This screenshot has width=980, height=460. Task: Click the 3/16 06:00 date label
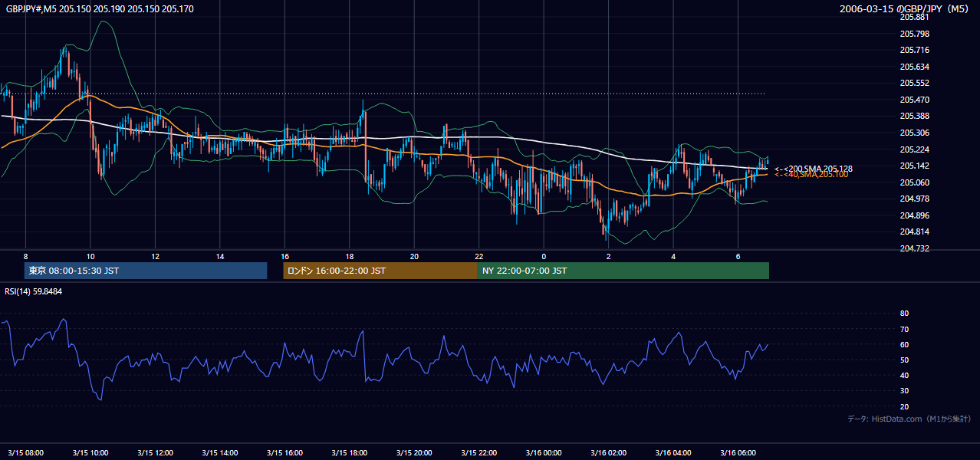[738, 453]
